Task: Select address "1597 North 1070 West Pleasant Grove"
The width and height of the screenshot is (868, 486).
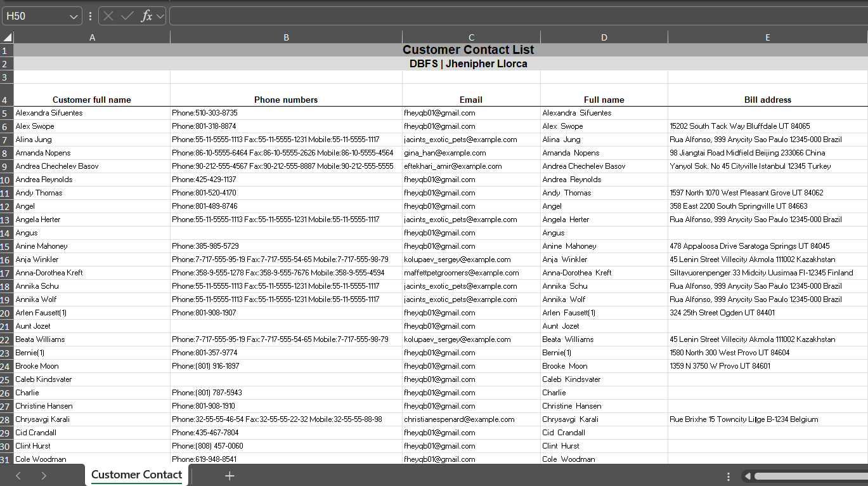Action: 768,193
